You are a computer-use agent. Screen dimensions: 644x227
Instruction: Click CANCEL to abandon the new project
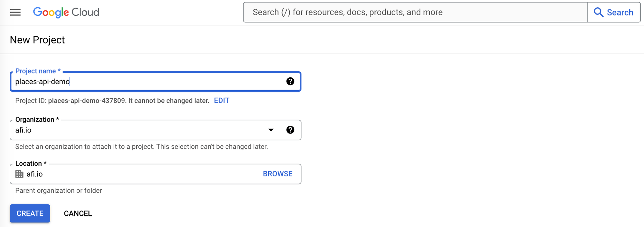tap(78, 213)
